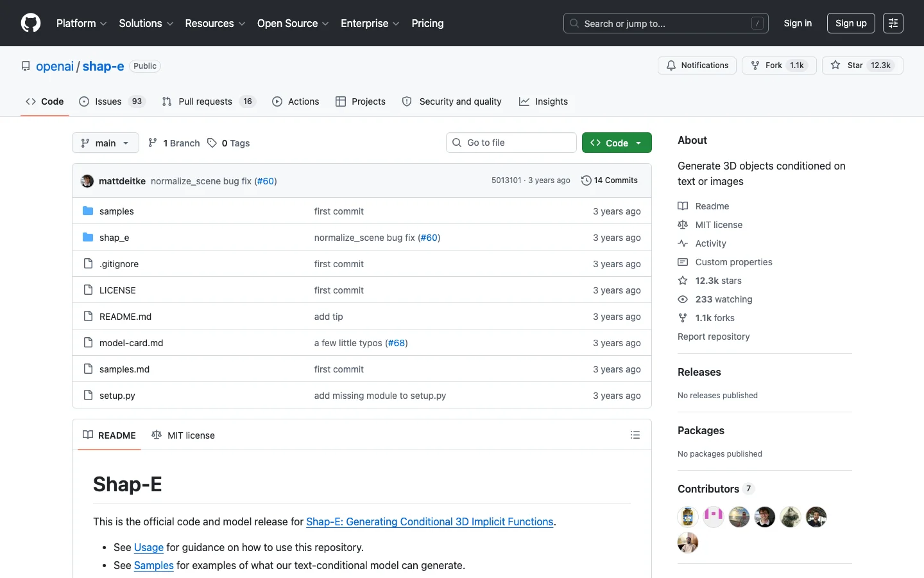Open the green Code dropdown button
This screenshot has height=578, width=924.
[617, 143]
